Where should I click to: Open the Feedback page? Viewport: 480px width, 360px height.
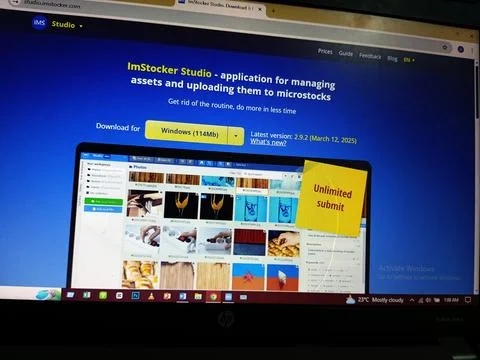[370, 56]
